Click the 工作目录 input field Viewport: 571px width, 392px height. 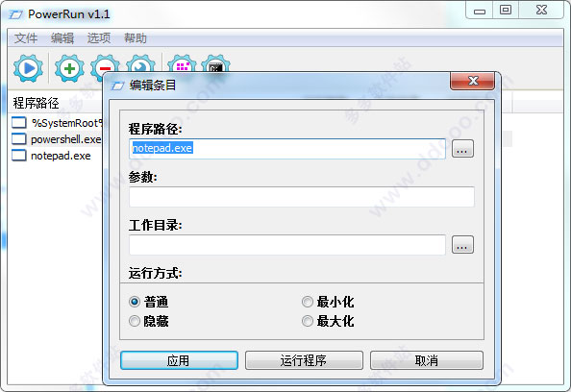click(287, 245)
